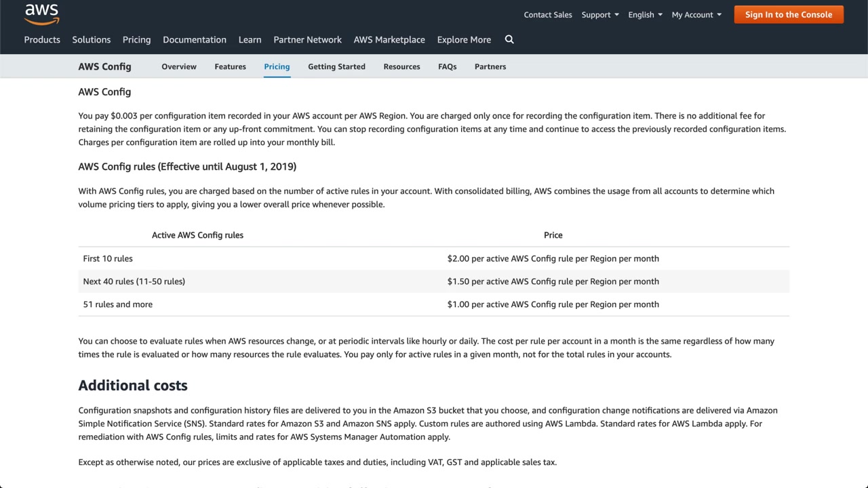Screen dimensions: 868x488
Task: Open the Learn menu
Action: (x=250, y=39)
